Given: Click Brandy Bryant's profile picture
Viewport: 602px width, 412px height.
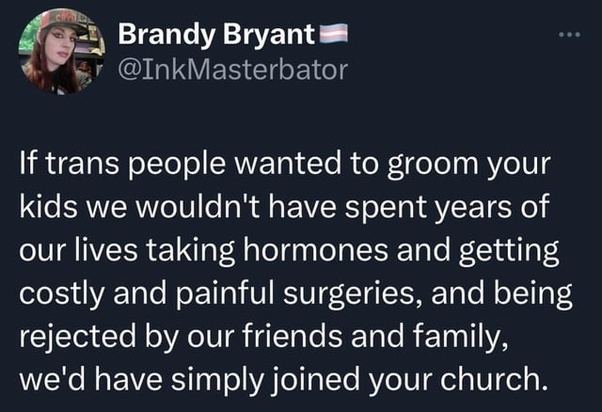Looking at the screenshot, I should [62, 51].
